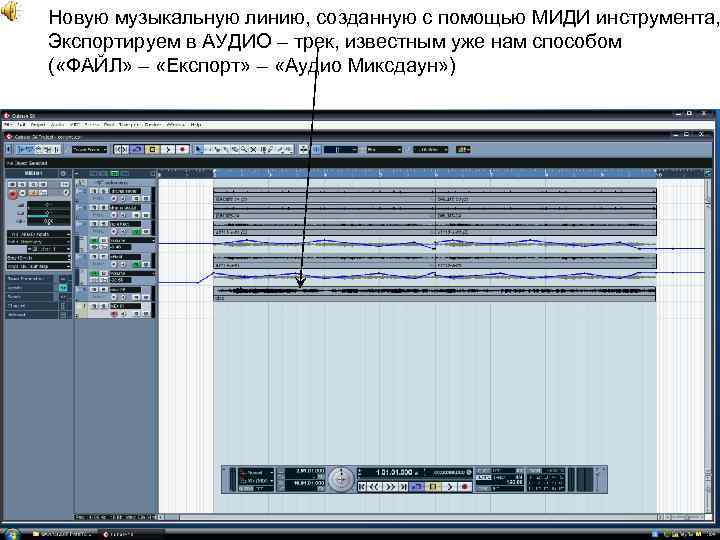The width and height of the screenshot is (720, 540).
Task: Open the Devices menu
Action: tap(153, 124)
